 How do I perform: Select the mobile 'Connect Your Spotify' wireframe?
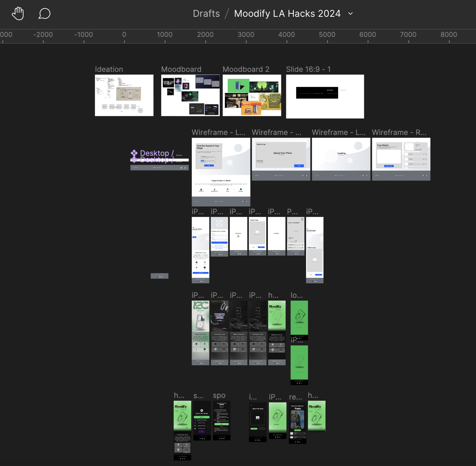point(219,237)
